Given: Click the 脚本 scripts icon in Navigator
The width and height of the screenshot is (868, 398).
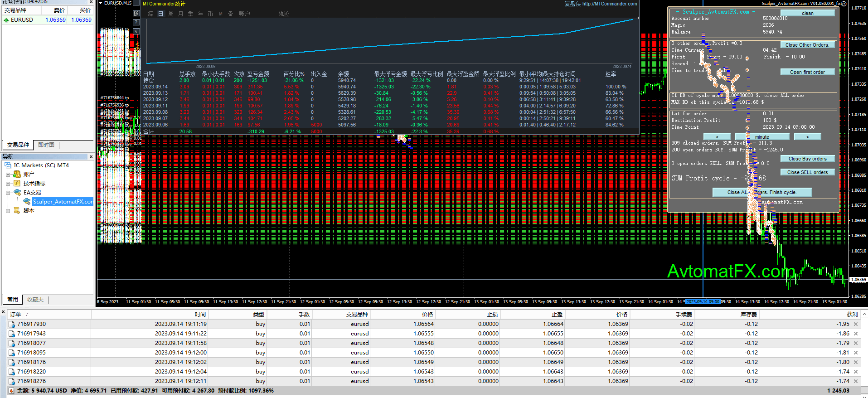Looking at the screenshot, I should coord(17,210).
